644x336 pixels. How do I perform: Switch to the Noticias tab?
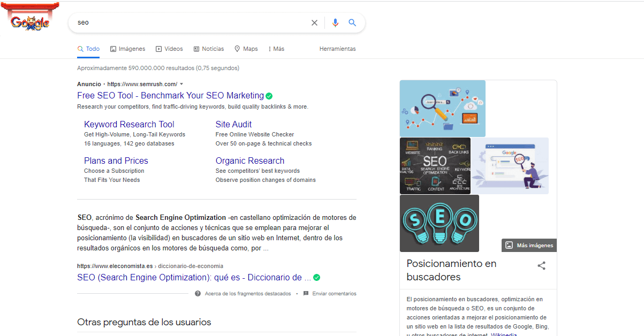[x=209, y=49]
